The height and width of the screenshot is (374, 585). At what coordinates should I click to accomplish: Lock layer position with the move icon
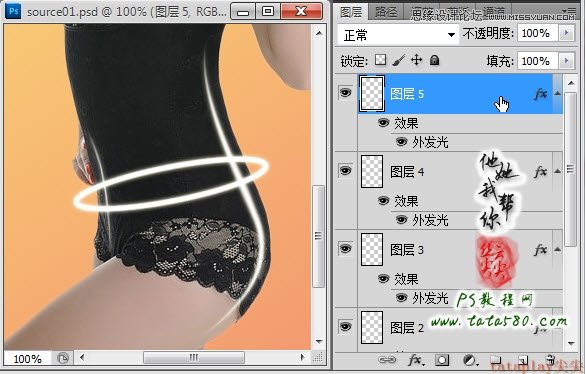pyautogui.click(x=416, y=60)
